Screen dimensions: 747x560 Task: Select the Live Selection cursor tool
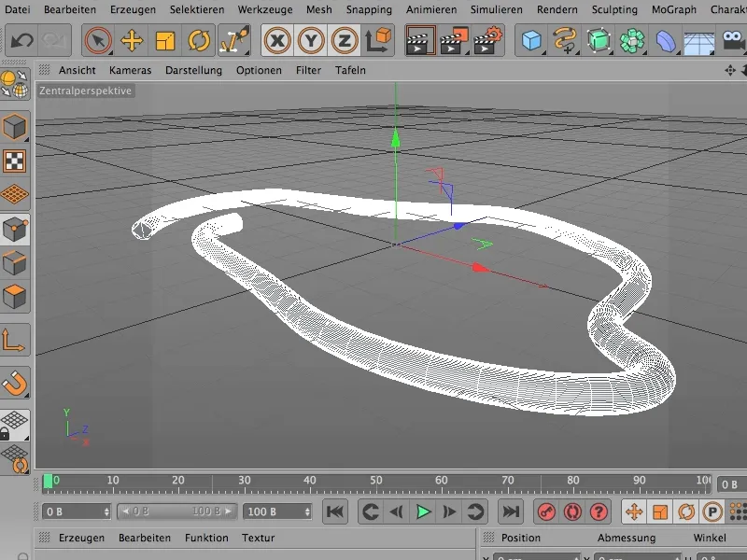click(x=98, y=40)
